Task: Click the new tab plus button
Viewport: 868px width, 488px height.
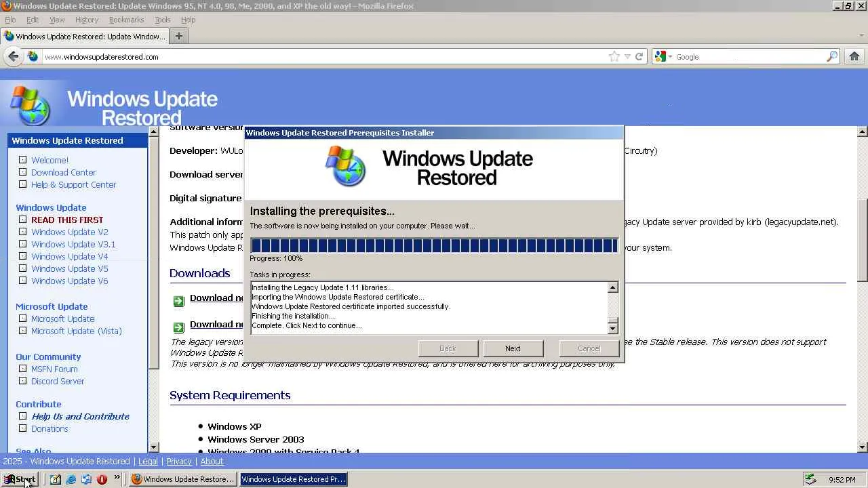Action: tap(179, 36)
